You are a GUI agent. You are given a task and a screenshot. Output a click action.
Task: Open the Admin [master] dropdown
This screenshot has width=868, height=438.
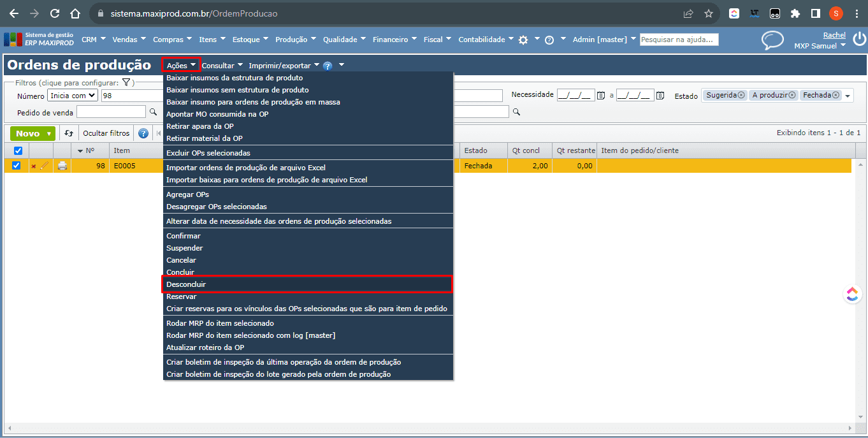[x=604, y=40]
